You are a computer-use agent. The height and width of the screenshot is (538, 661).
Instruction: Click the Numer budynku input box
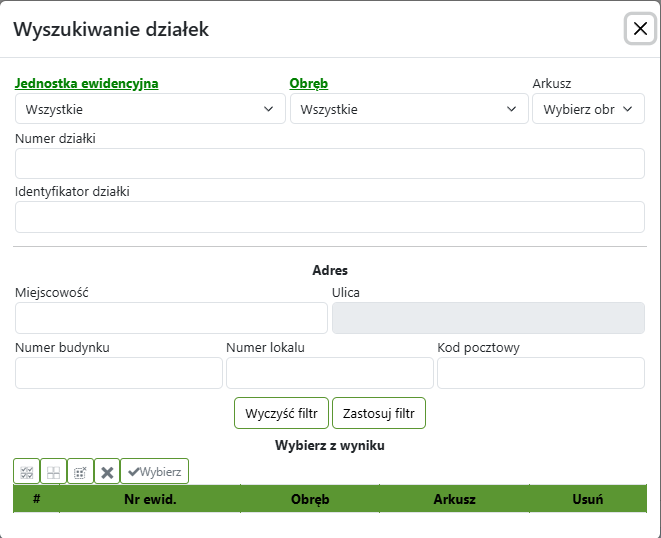pos(119,373)
